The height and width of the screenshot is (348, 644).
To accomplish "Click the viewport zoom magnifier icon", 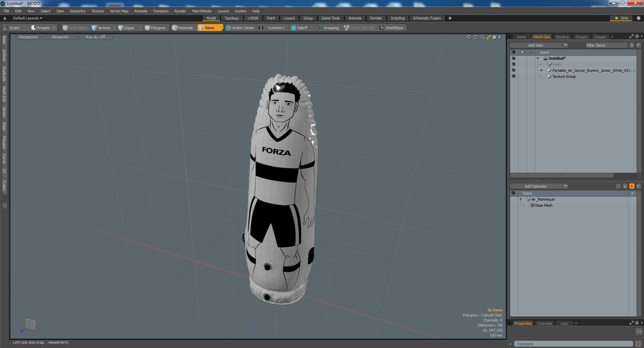I will 482,37.
